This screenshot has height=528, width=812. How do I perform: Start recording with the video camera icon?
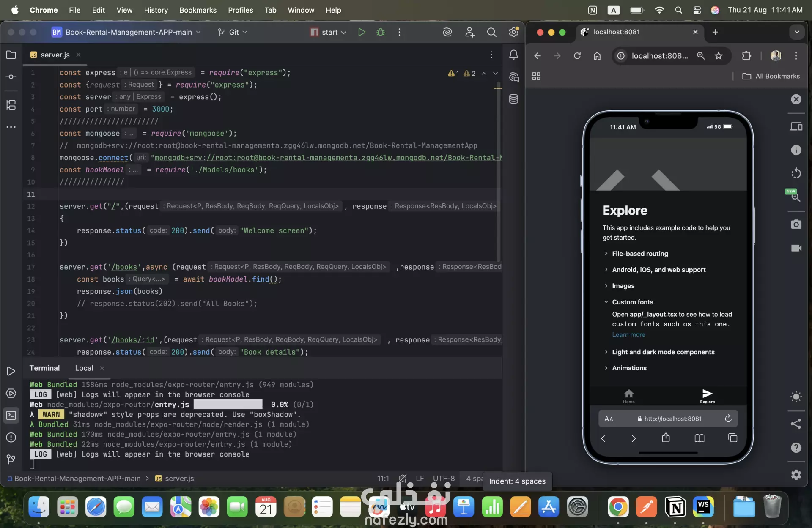796,248
